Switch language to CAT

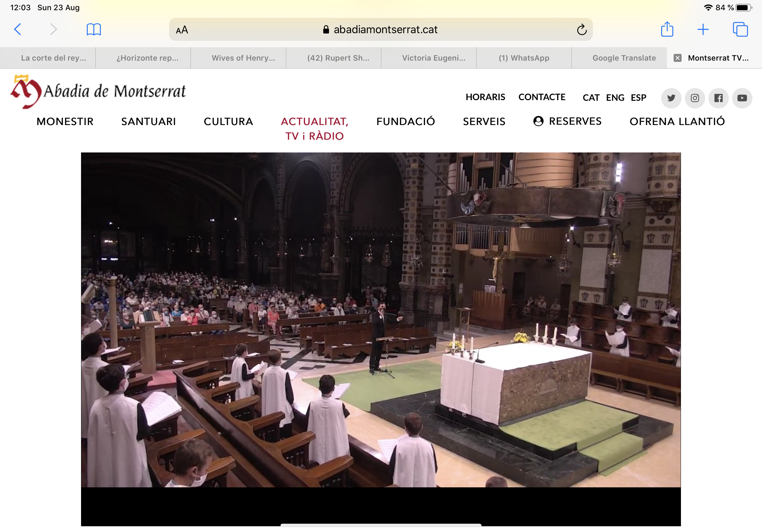[x=591, y=98]
